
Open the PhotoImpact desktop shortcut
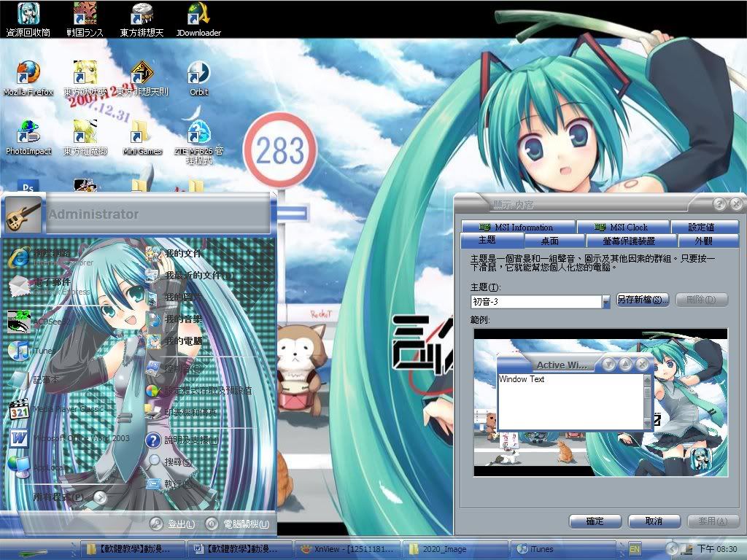[x=28, y=138]
